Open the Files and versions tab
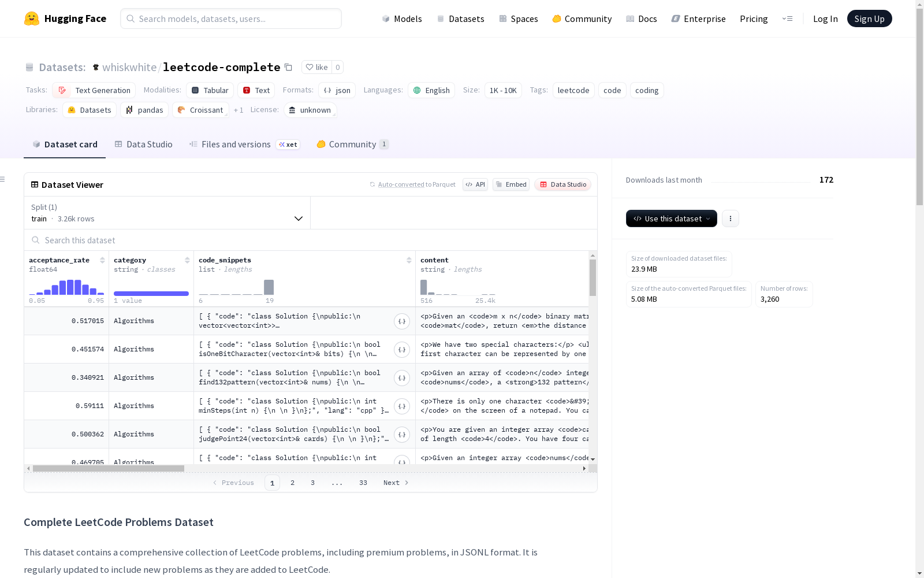 click(244, 144)
